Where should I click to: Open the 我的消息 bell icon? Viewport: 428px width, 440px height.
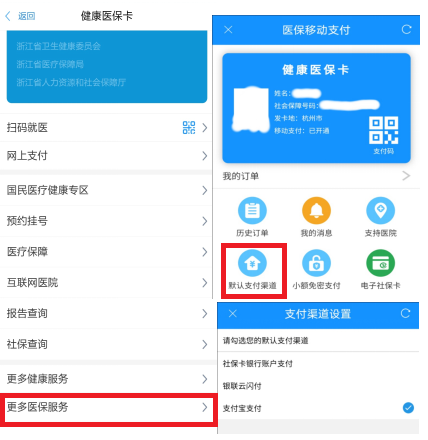pos(316,211)
